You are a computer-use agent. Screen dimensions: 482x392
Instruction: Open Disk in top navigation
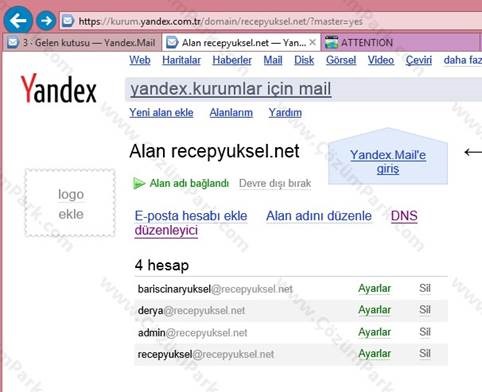pyautogui.click(x=304, y=60)
